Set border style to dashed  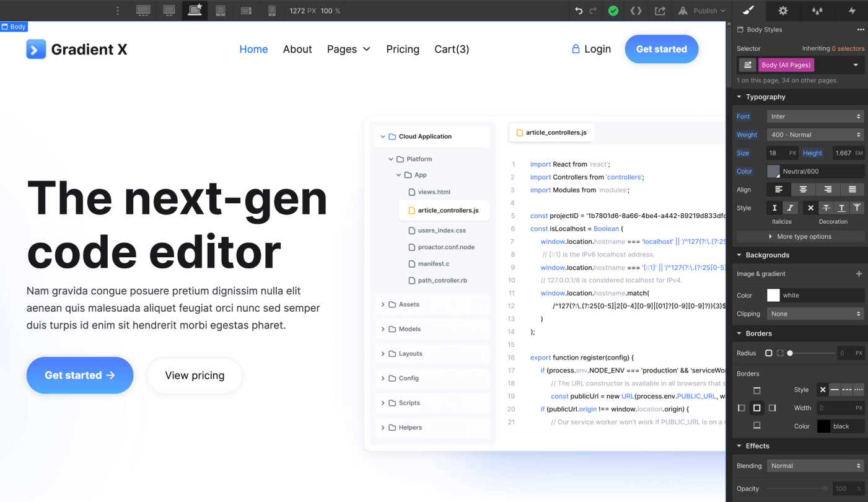click(x=846, y=390)
